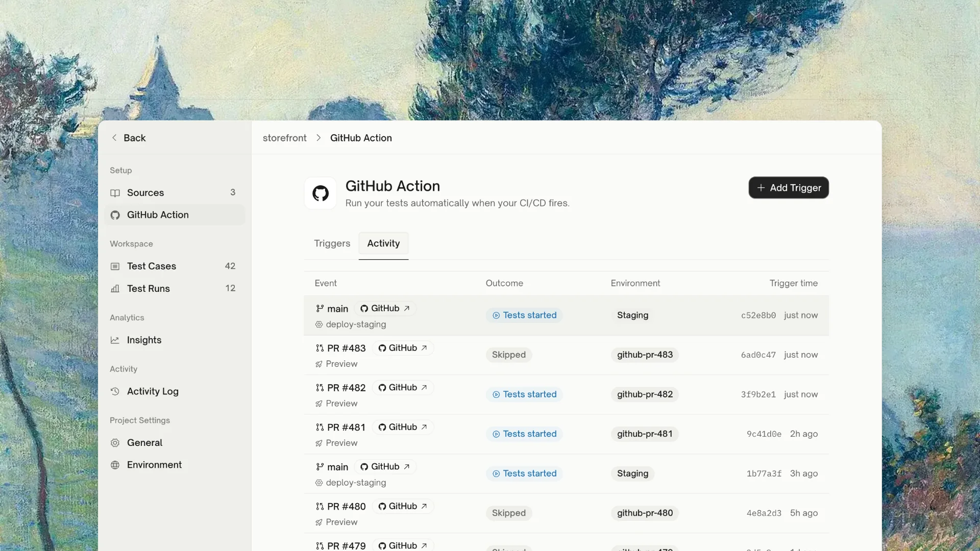This screenshot has height=551, width=980.
Task: Click the Skipped outcome badge for PR #483
Action: pyautogui.click(x=509, y=355)
